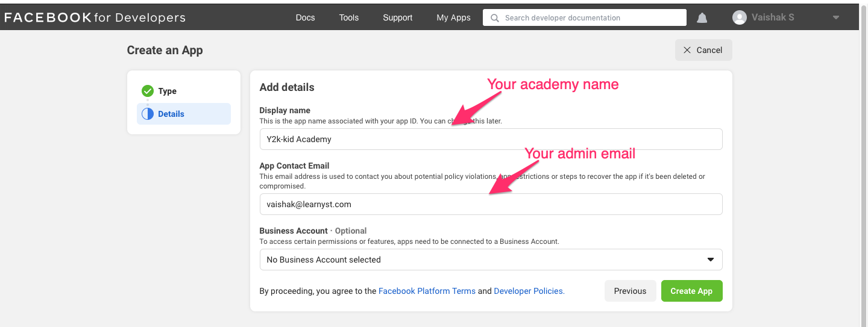Click into the App Contact Email field
The image size is (868, 327).
point(491,204)
